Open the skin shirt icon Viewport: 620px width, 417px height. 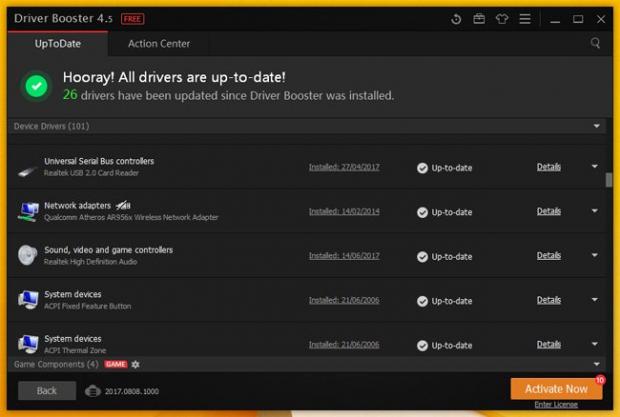pyautogui.click(x=502, y=19)
